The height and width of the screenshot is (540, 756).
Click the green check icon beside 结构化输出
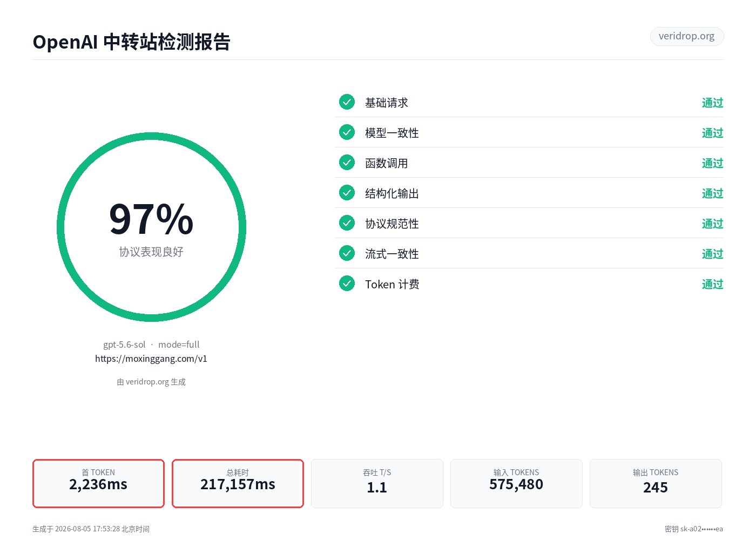coord(347,192)
